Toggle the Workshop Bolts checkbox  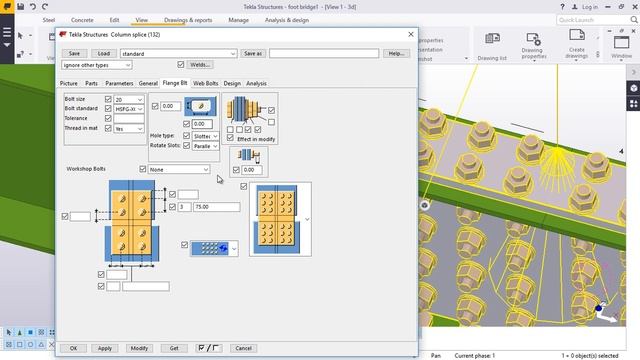pyautogui.click(x=142, y=169)
